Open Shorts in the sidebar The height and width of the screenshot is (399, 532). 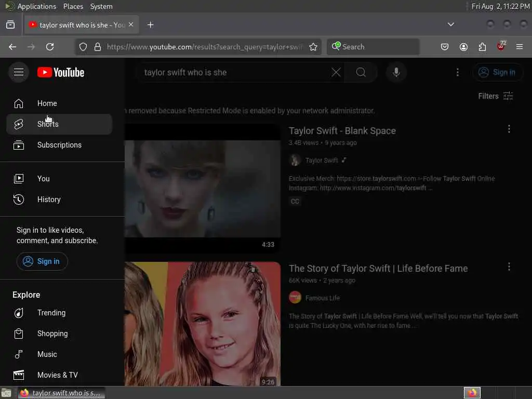coord(59,124)
